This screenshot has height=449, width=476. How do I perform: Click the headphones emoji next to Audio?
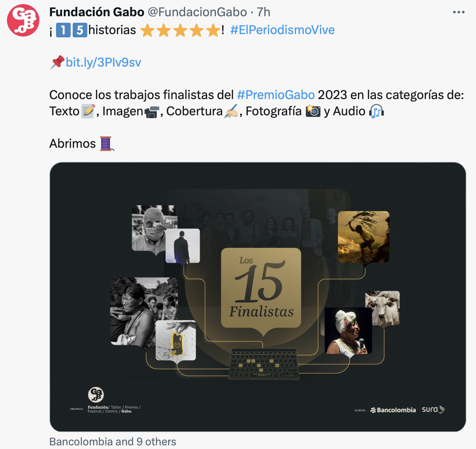(376, 111)
